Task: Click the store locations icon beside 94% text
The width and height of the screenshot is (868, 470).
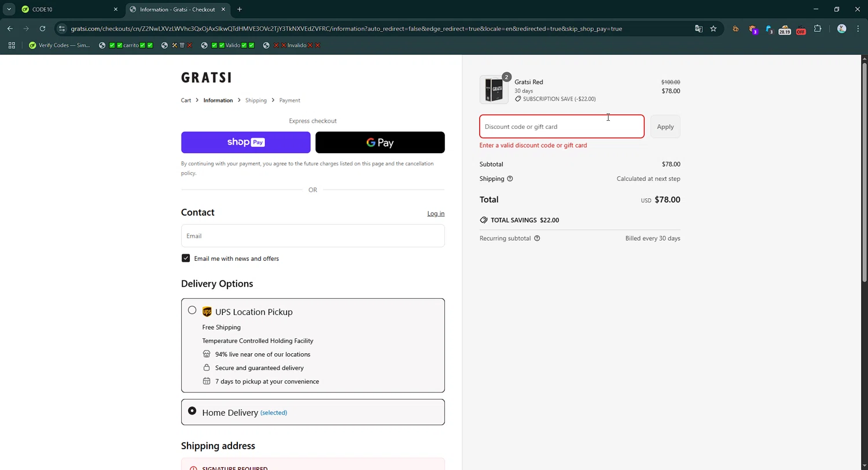Action: pyautogui.click(x=207, y=354)
